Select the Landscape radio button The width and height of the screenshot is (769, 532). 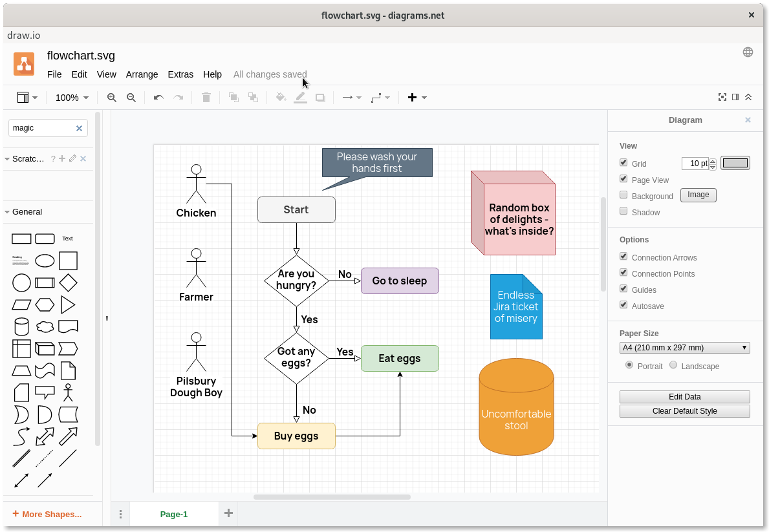(x=673, y=365)
